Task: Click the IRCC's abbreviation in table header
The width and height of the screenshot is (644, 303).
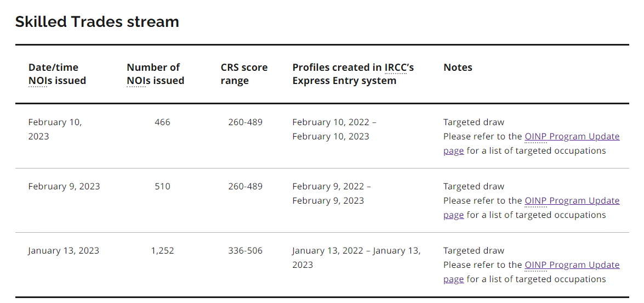Action: (x=398, y=68)
